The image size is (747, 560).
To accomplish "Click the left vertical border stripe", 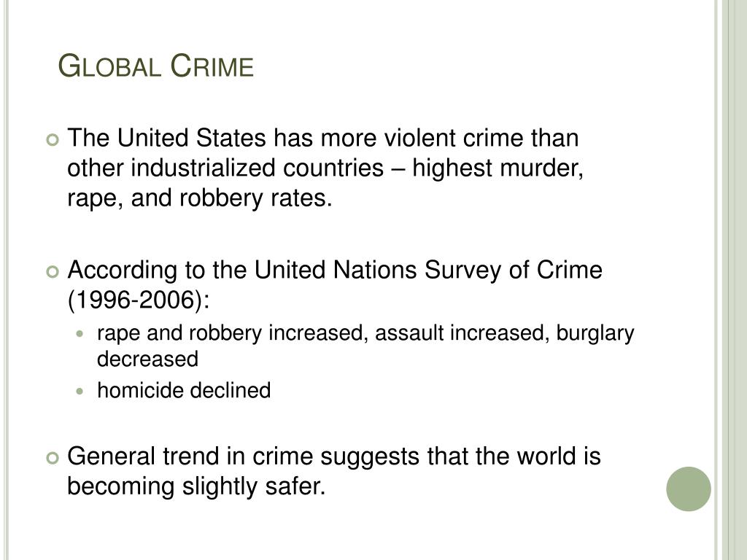I will 7,280.
